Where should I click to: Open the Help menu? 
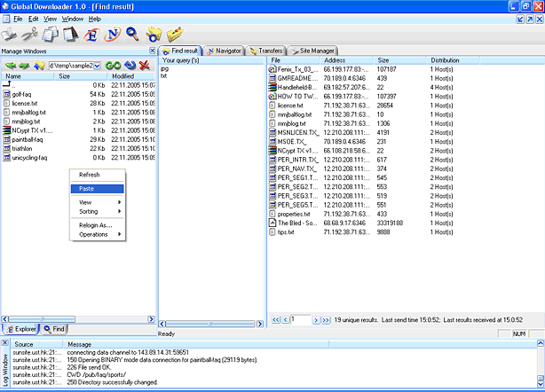(x=94, y=19)
